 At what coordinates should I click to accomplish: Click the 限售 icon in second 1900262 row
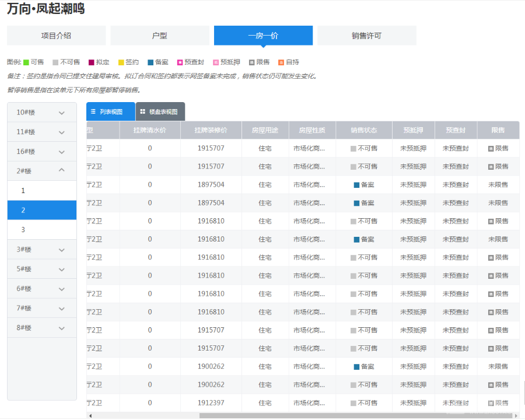[x=491, y=385]
